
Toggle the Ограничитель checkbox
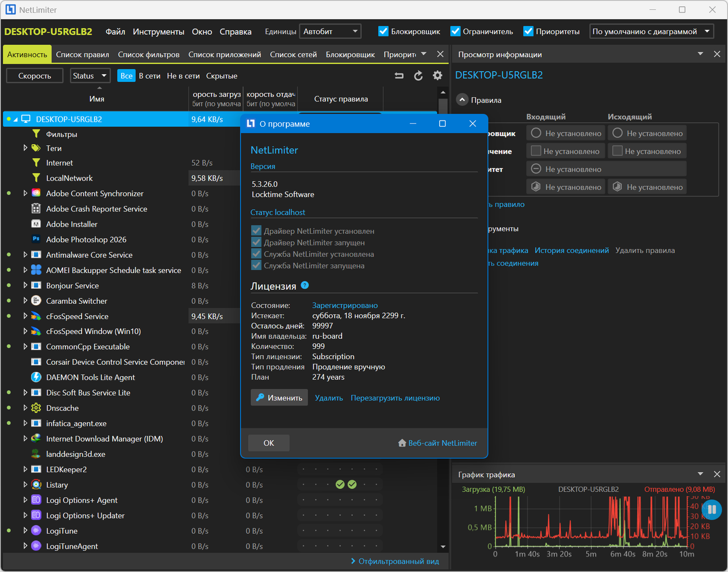point(455,31)
